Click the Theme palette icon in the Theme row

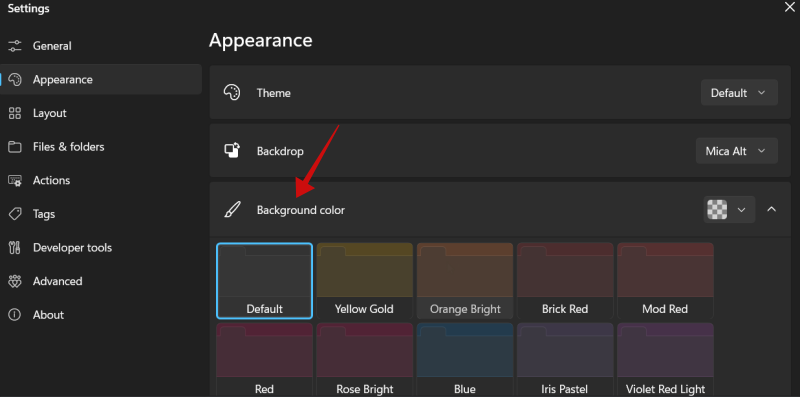tap(232, 93)
